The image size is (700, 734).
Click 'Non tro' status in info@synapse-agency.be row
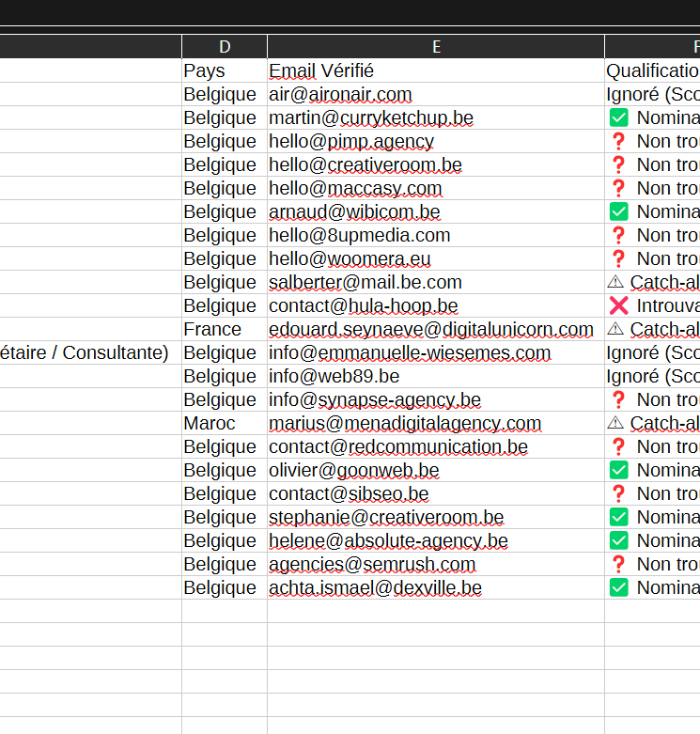[x=653, y=399]
